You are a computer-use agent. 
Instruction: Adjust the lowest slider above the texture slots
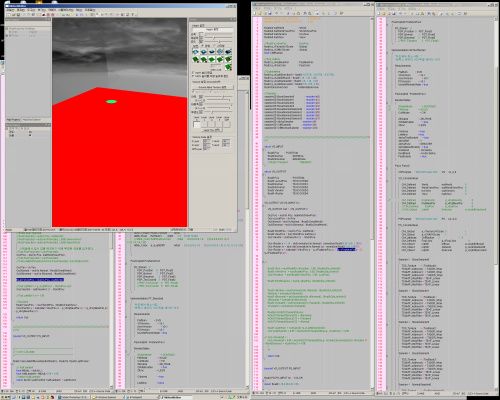click(x=218, y=112)
